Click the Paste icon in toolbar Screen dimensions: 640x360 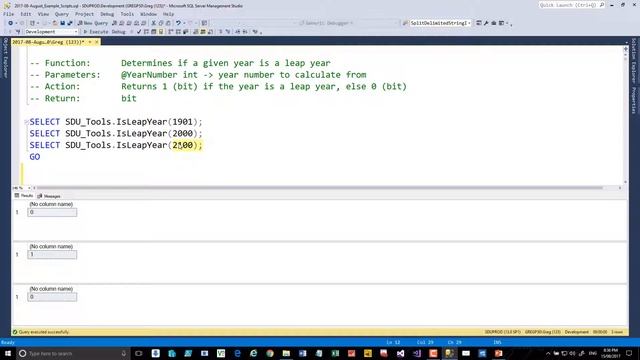pyautogui.click(x=168, y=23)
